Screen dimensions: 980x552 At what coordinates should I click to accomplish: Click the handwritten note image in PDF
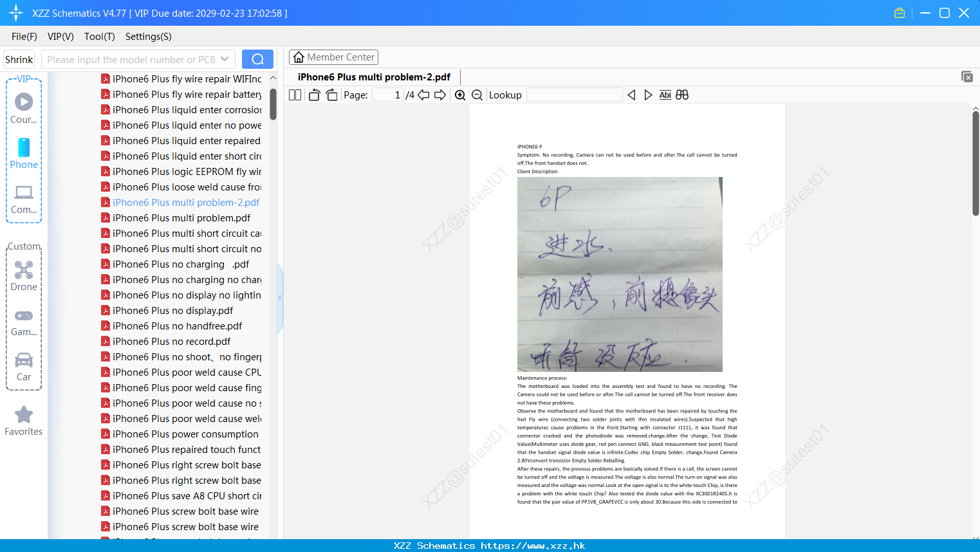click(620, 275)
